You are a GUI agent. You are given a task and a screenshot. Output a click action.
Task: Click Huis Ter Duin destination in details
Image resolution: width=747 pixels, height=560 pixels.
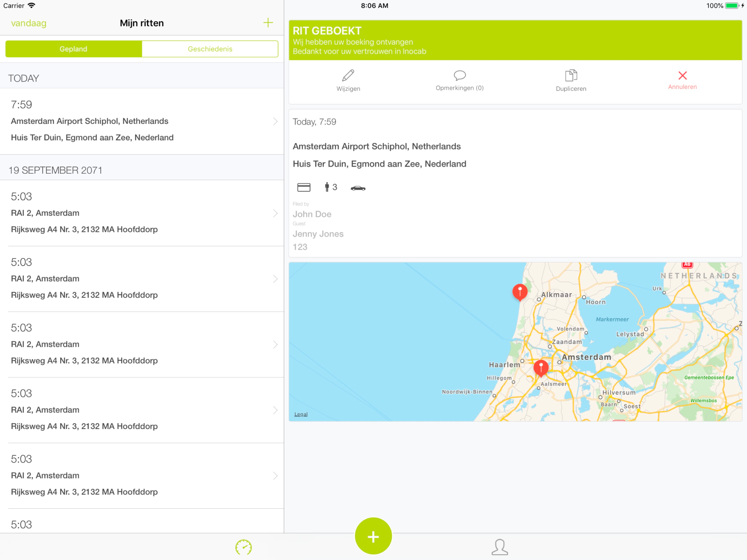coord(379,164)
